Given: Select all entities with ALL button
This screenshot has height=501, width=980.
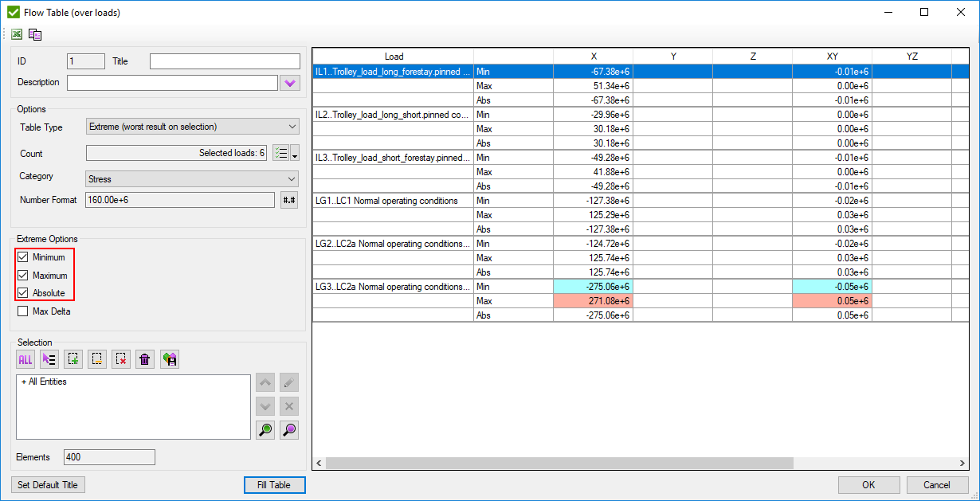Looking at the screenshot, I should (25, 359).
